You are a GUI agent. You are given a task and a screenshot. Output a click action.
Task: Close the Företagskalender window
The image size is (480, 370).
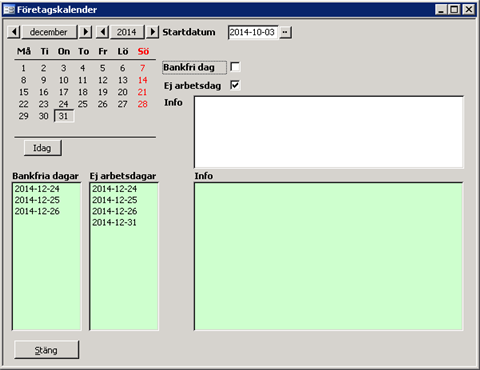[468, 9]
